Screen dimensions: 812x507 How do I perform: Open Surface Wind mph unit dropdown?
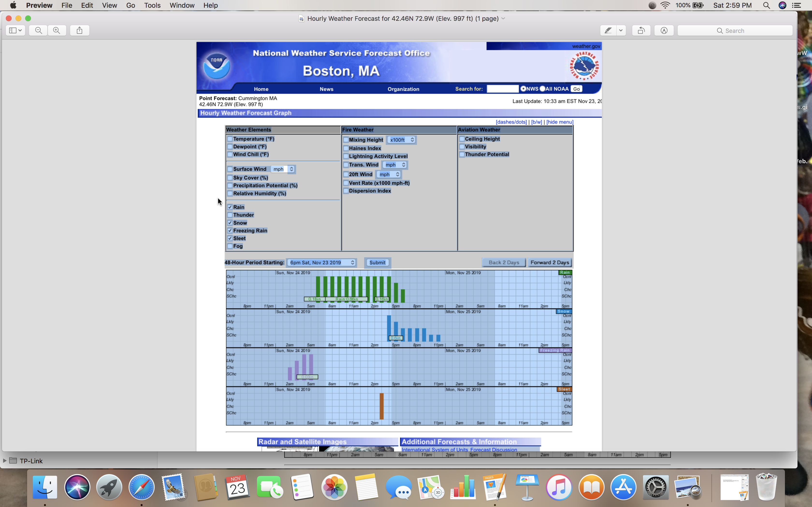pyautogui.click(x=283, y=169)
